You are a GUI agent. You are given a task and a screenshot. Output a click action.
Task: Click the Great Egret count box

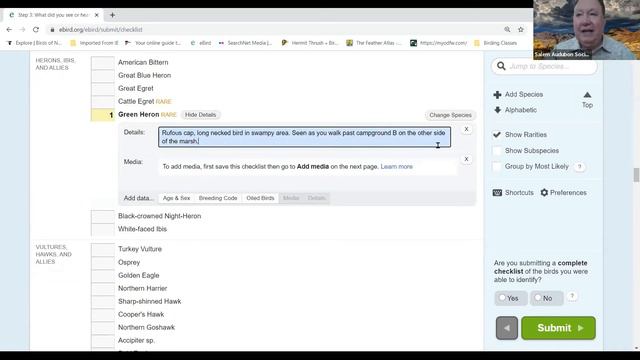[102, 89]
